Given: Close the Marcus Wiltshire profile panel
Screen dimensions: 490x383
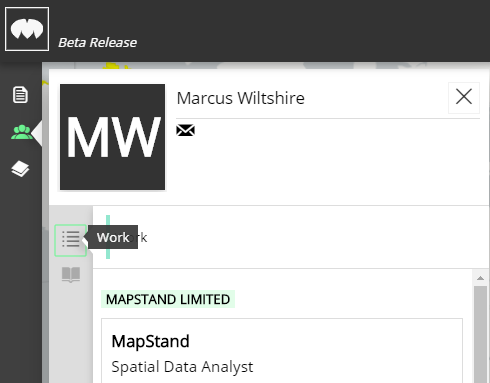Looking at the screenshot, I should (464, 97).
